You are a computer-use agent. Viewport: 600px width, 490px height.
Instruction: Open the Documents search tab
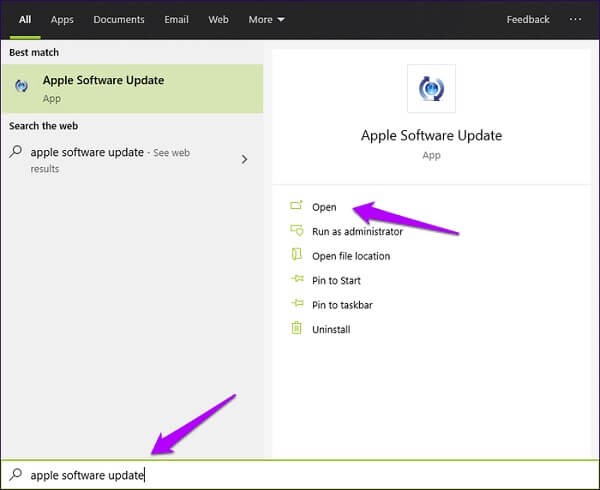coord(119,20)
